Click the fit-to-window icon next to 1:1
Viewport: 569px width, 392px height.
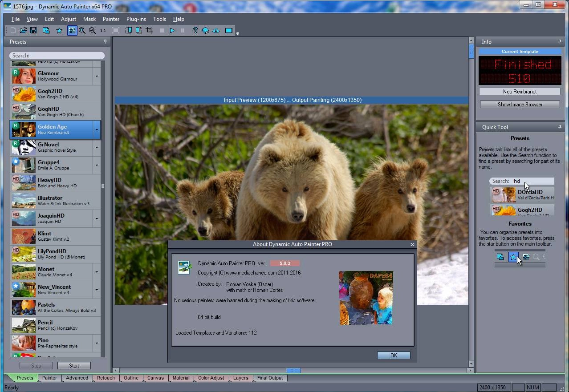click(116, 30)
